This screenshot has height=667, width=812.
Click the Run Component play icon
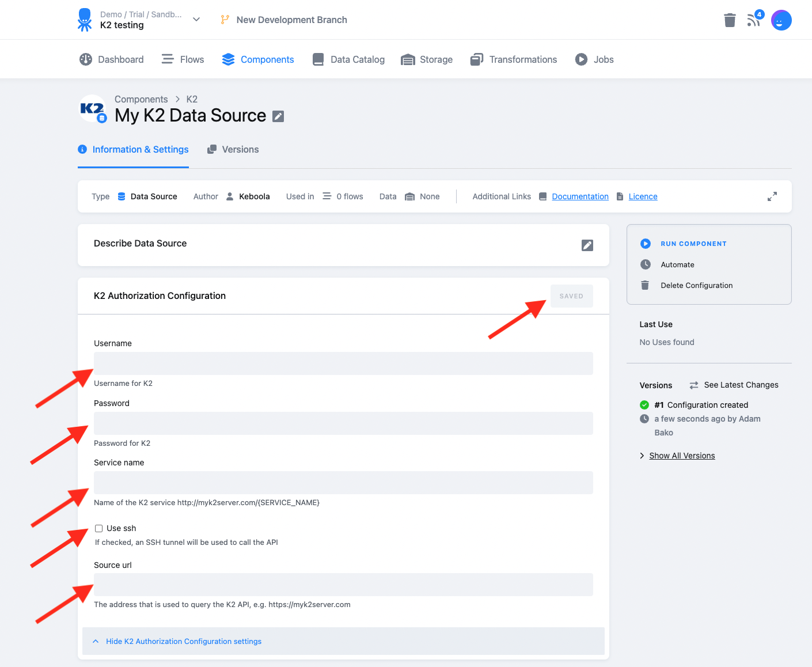645,244
